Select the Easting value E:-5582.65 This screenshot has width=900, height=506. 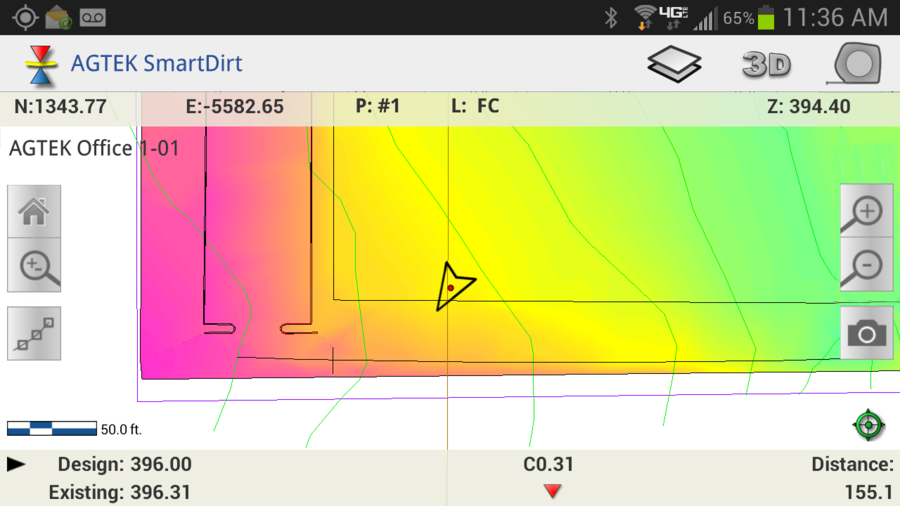pyautogui.click(x=234, y=107)
